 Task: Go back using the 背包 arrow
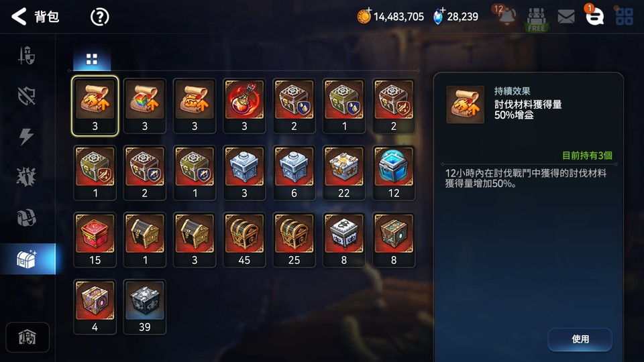[x=19, y=17]
